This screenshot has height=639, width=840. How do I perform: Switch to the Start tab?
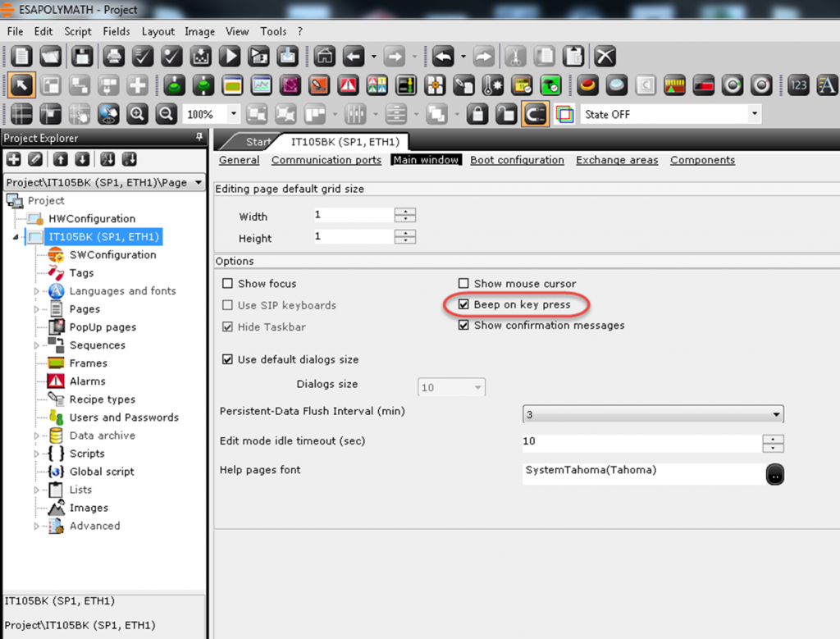click(x=258, y=142)
